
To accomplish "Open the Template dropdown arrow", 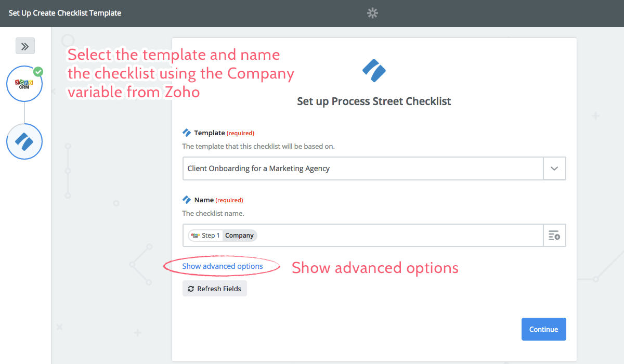I will (x=554, y=168).
